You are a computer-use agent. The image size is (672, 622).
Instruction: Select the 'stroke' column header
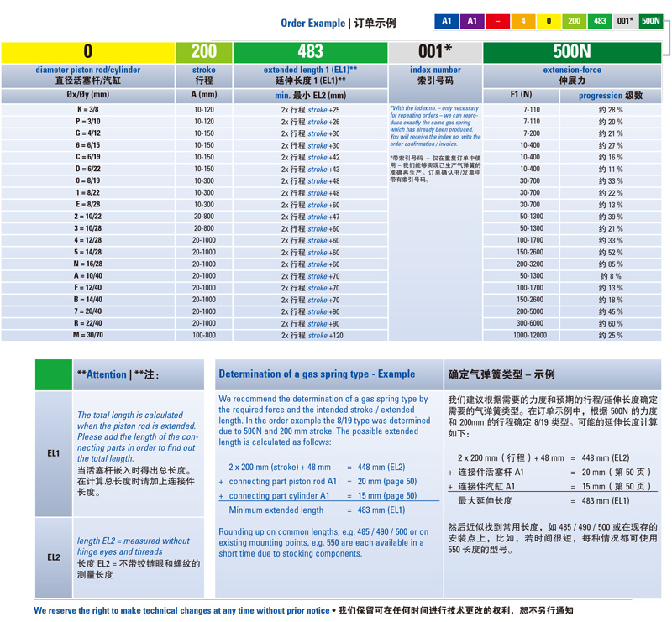[204, 76]
